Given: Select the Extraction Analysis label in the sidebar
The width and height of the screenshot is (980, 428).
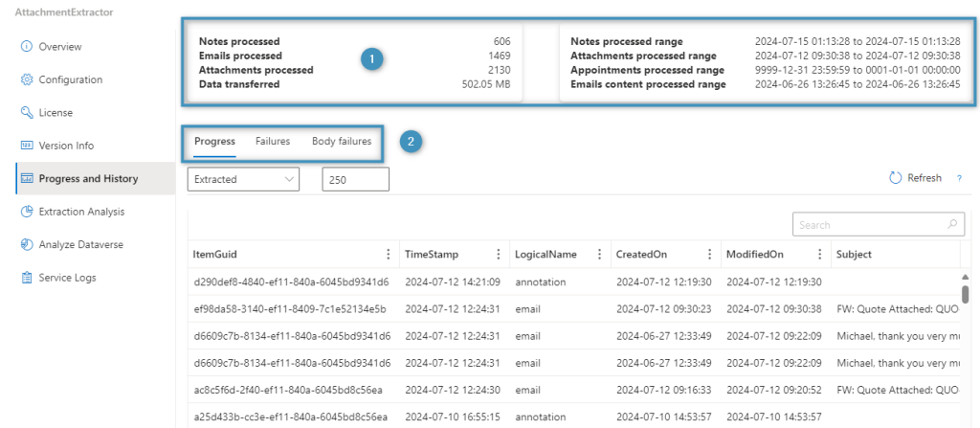Looking at the screenshot, I should tap(81, 212).
